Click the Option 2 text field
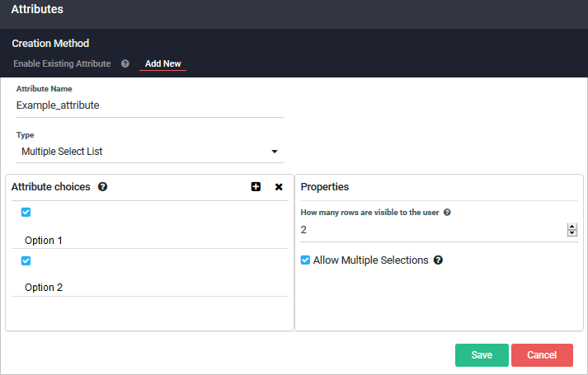 point(150,288)
